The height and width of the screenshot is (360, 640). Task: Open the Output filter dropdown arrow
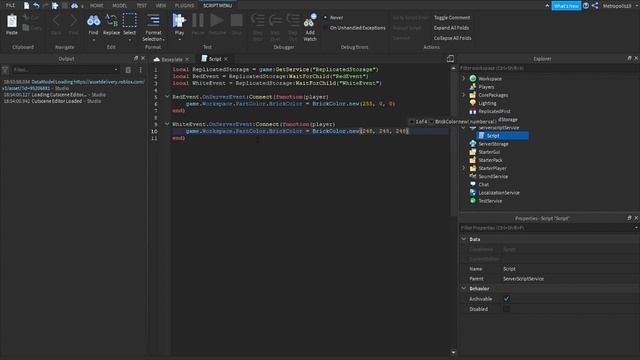pos(116,70)
